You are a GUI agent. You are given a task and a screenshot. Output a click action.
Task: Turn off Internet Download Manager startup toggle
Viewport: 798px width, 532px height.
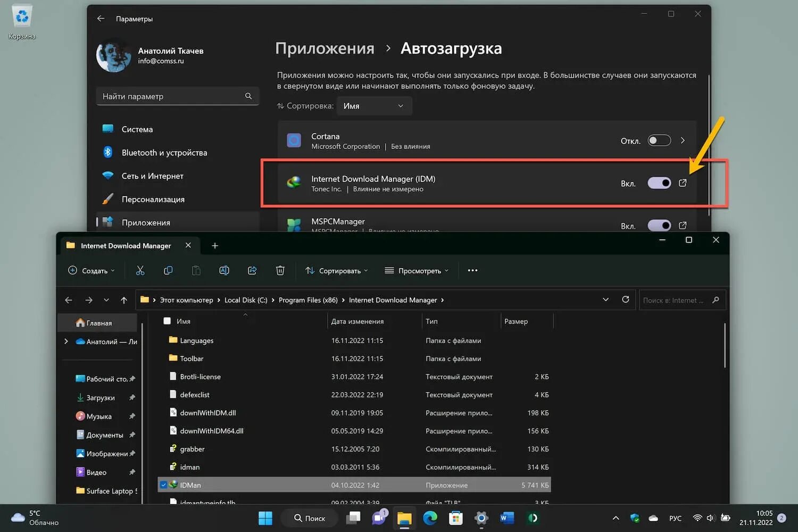tap(659, 183)
